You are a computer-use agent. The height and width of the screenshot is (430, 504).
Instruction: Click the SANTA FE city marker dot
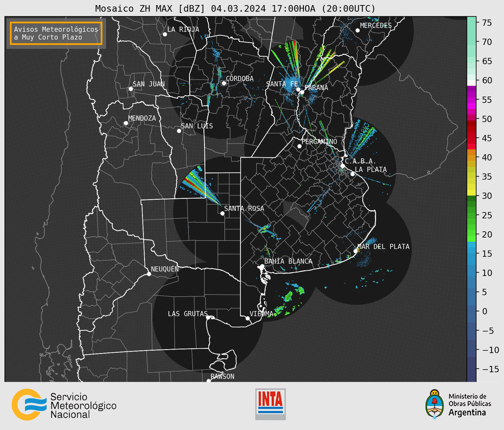coord(298,89)
